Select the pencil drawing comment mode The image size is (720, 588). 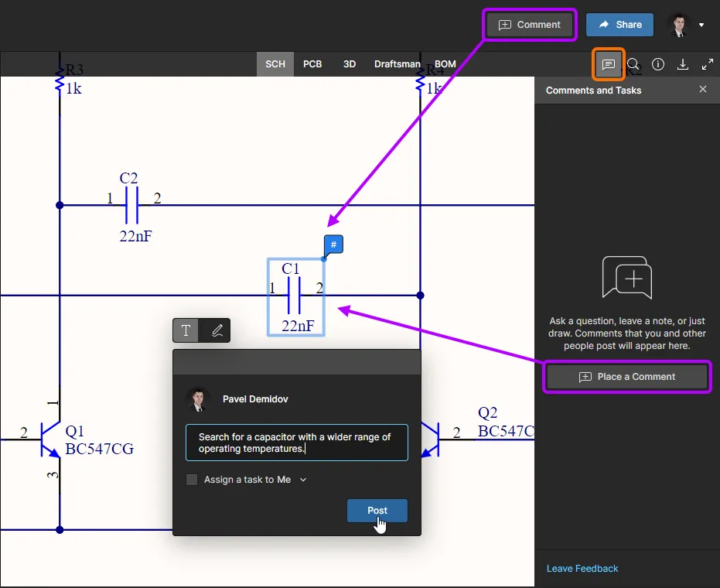point(217,330)
